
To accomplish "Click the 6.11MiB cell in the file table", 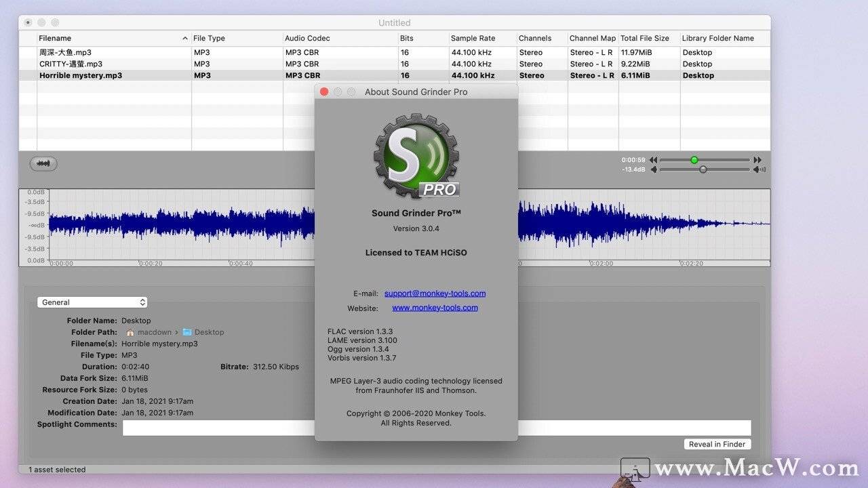I will (x=635, y=75).
